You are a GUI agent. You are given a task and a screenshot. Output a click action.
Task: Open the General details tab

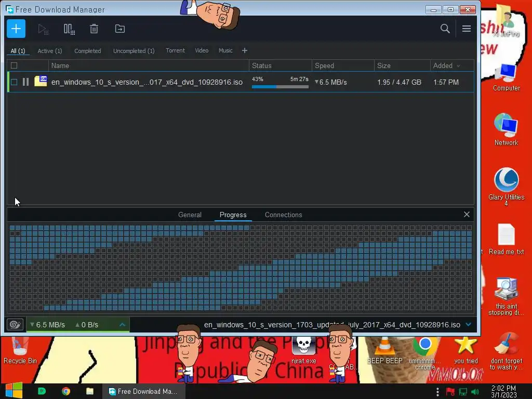point(190,215)
